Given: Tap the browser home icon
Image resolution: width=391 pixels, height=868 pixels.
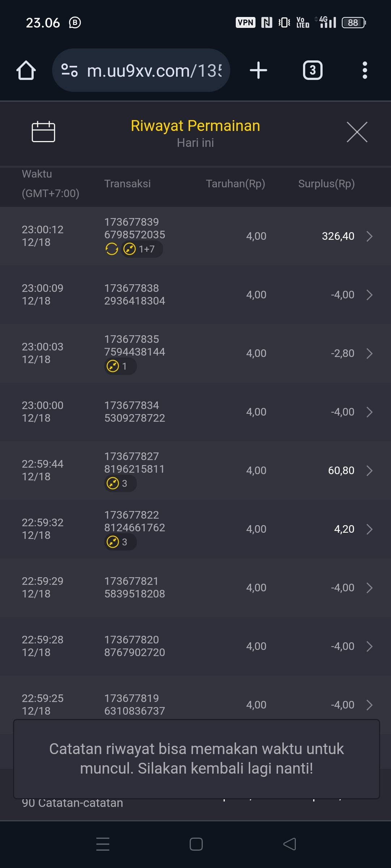Looking at the screenshot, I should [x=26, y=70].
